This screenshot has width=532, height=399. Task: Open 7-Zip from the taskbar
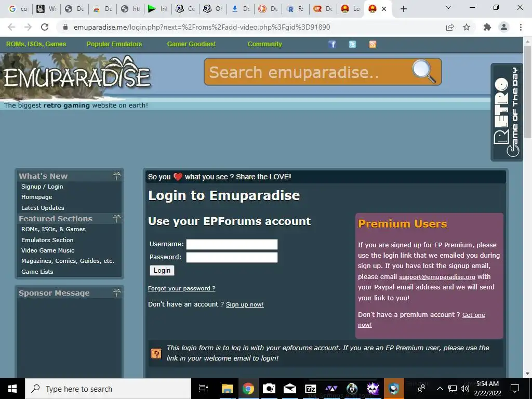(311, 389)
